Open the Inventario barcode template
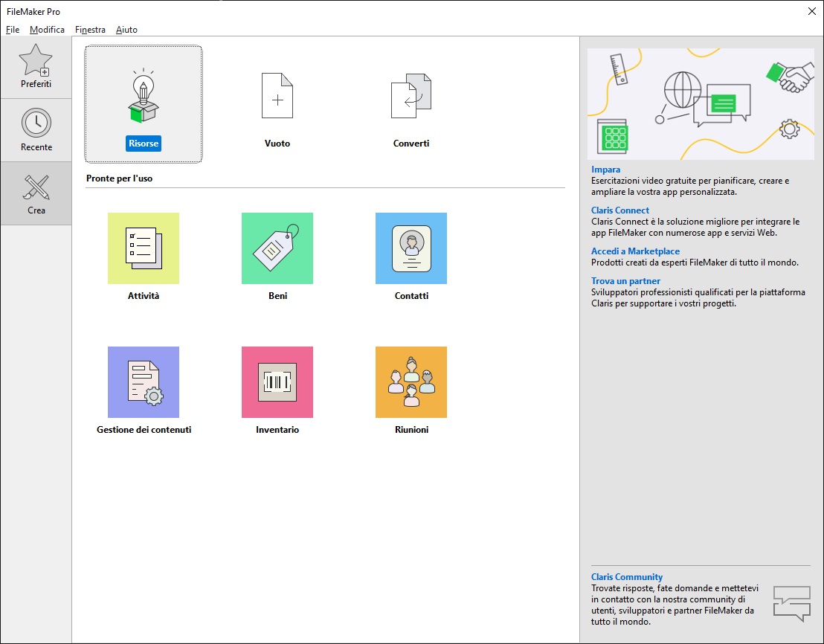The width and height of the screenshot is (824, 644). coord(277,382)
